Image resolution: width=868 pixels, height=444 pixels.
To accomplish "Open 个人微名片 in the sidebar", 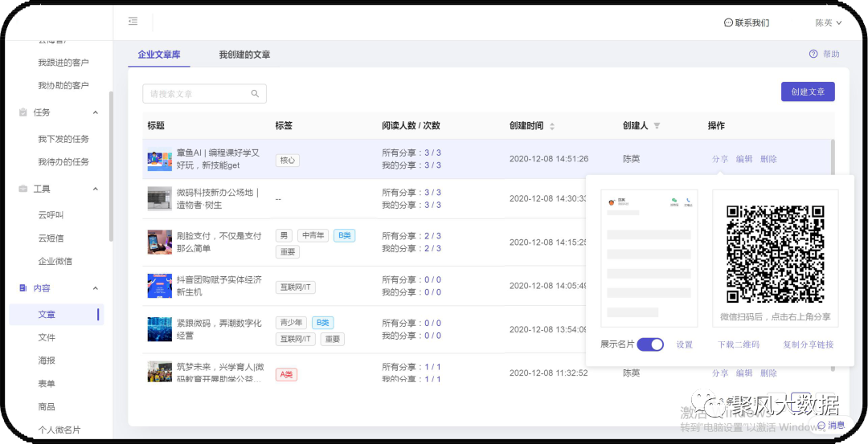I will [59, 430].
